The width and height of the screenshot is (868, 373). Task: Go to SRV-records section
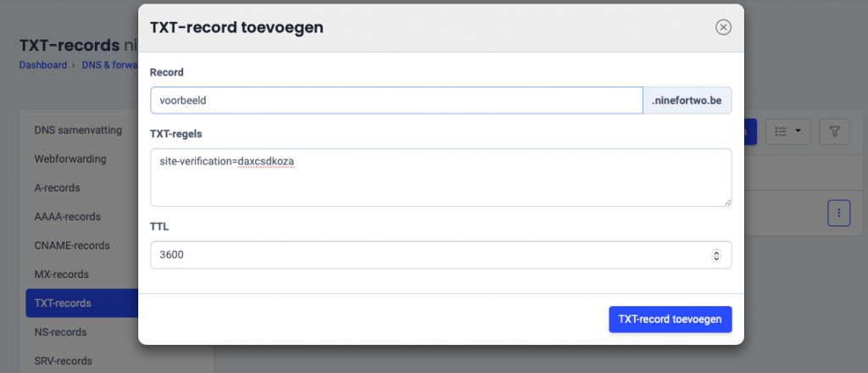coord(63,361)
